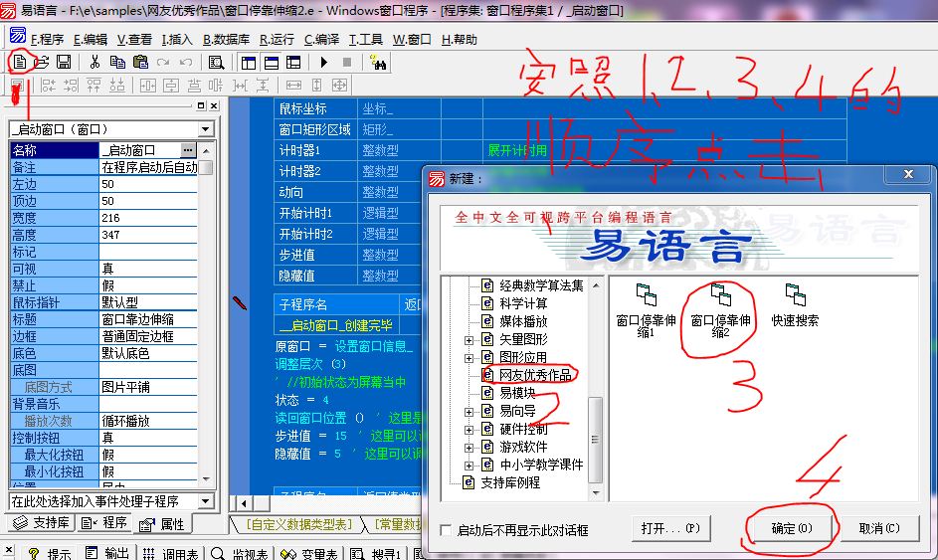Open the C.编译 menu
Image resolution: width=938 pixels, height=560 pixels.
(x=321, y=40)
